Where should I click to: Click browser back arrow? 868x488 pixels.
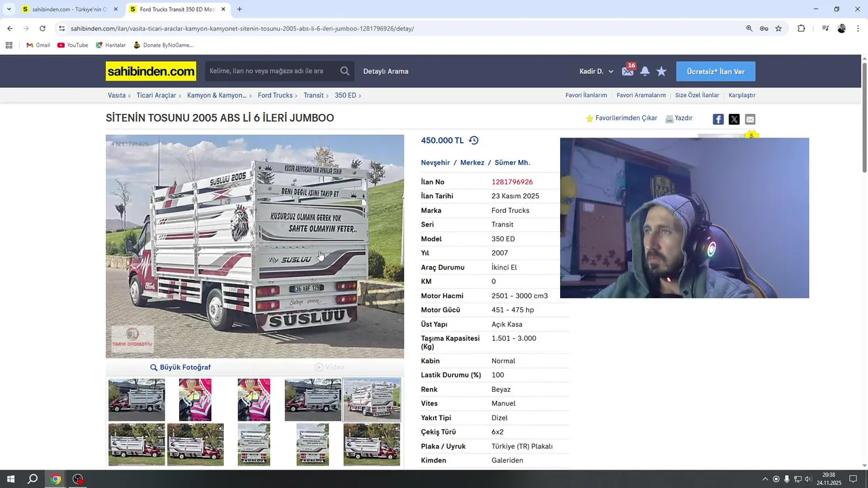pyautogui.click(x=9, y=28)
